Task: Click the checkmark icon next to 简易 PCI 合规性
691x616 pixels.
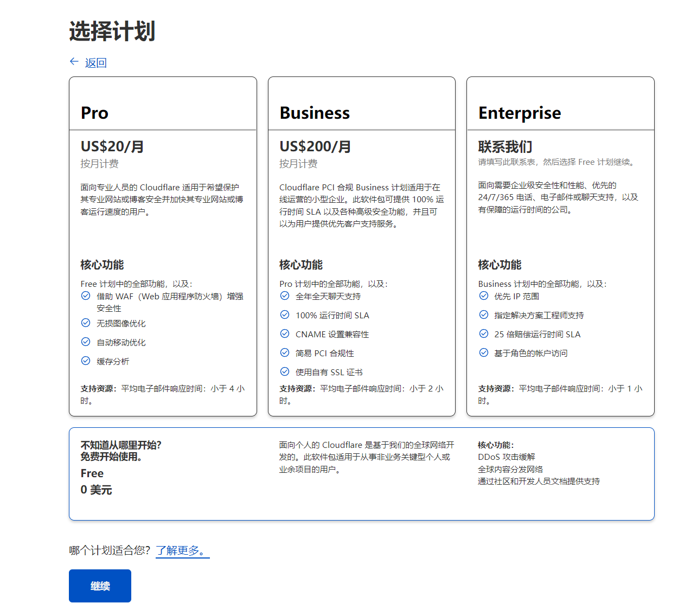Action: tap(285, 352)
